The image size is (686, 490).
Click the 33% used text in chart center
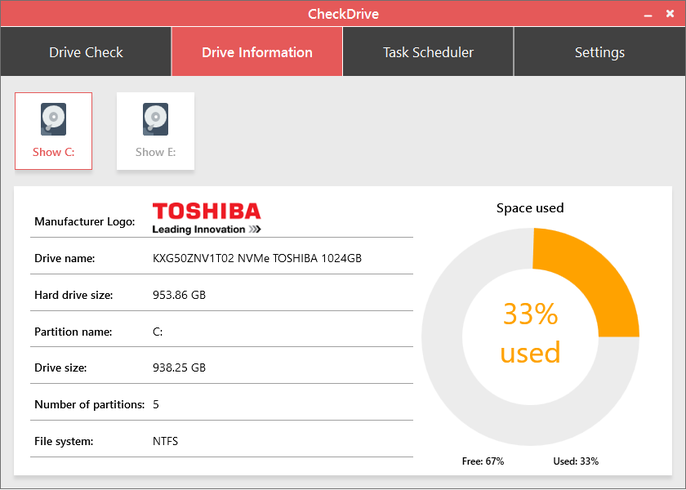[x=530, y=333]
